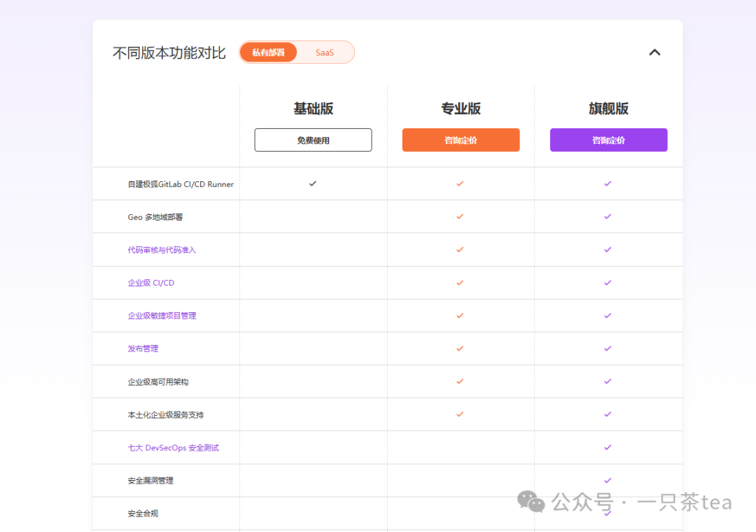
Task: Click the 免费使用 button under 基础版
Action: (x=313, y=140)
